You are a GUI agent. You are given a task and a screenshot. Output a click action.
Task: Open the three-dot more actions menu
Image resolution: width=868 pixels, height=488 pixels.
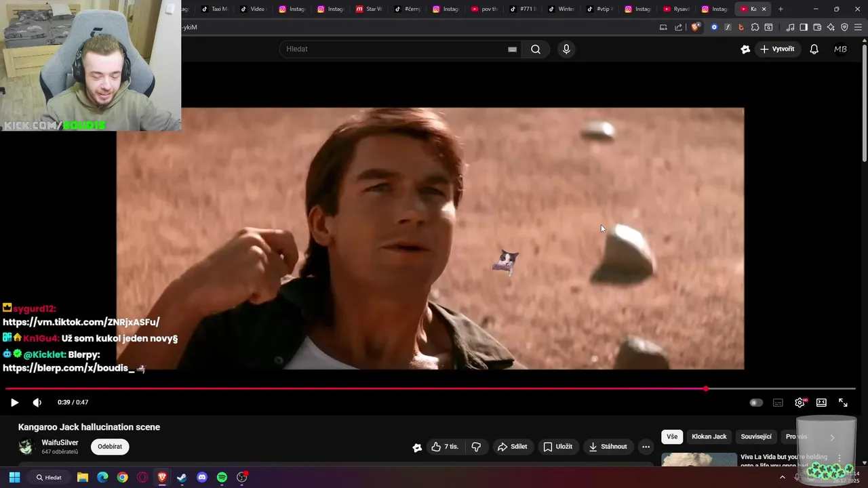click(646, 447)
